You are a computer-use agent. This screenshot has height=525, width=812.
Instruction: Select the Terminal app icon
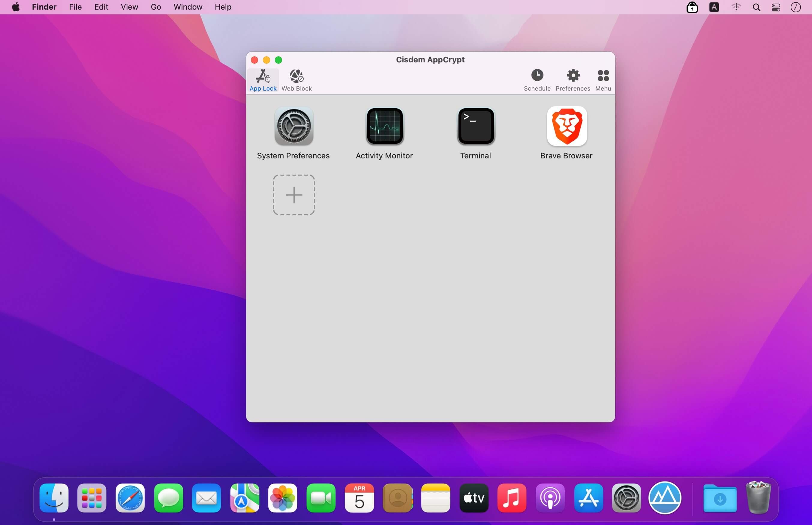coord(476,126)
